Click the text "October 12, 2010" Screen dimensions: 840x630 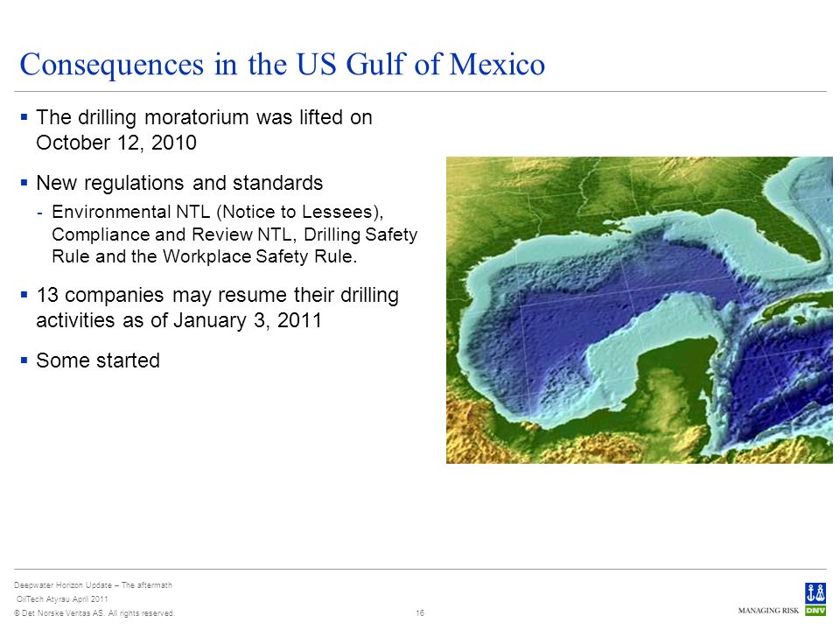pyautogui.click(x=116, y=143)
